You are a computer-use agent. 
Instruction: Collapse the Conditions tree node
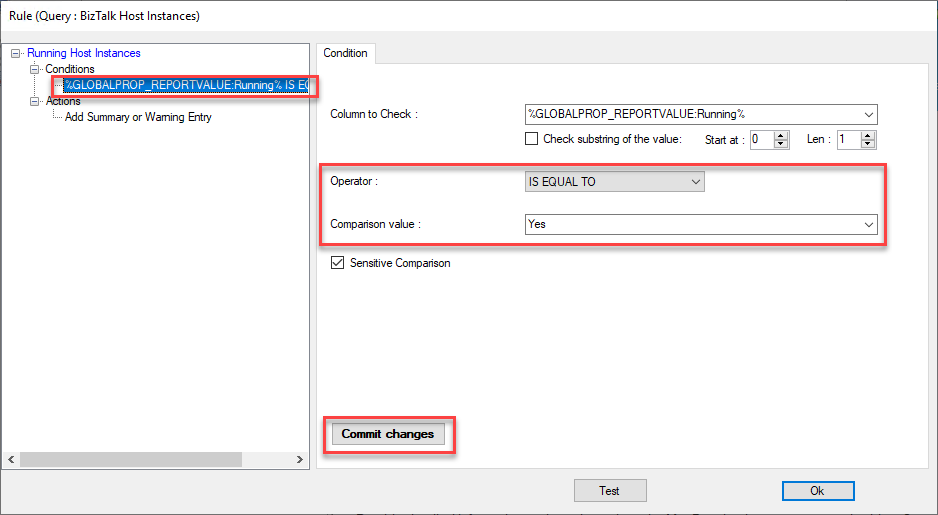point(35,69)
